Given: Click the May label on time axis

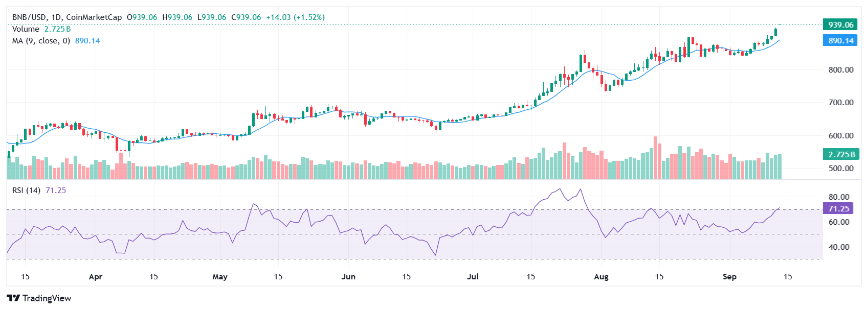Looking at the screenshot, I should 220,277.
